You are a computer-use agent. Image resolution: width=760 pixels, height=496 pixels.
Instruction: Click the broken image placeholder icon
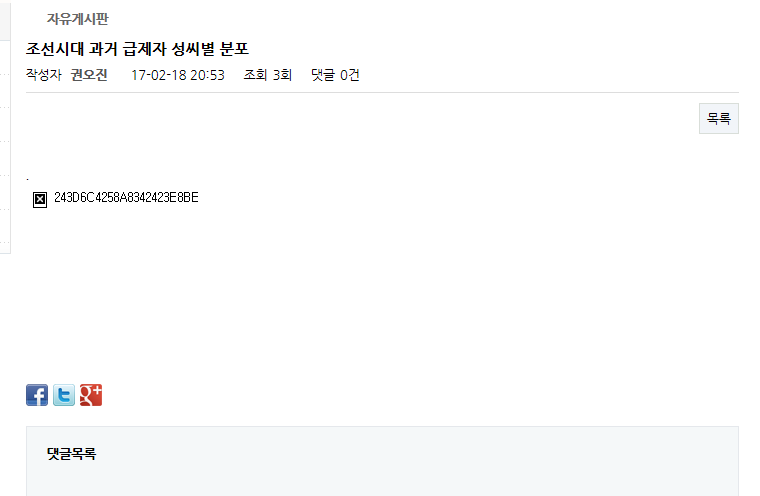[x=40, y=199]
